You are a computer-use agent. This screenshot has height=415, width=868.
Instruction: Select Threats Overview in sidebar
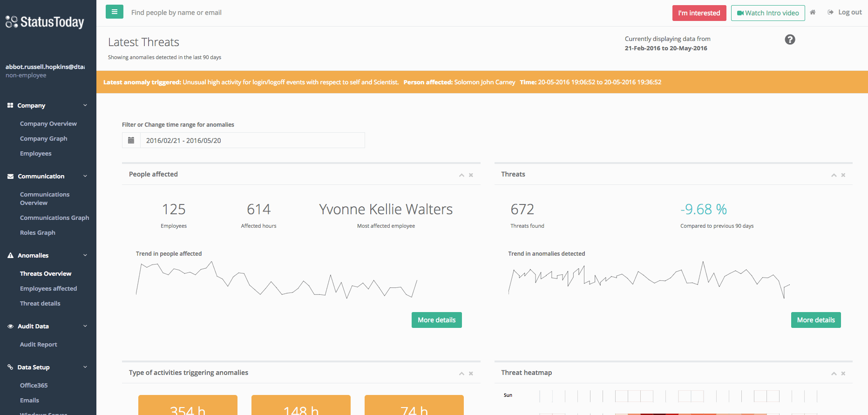(x=46, y=274)
